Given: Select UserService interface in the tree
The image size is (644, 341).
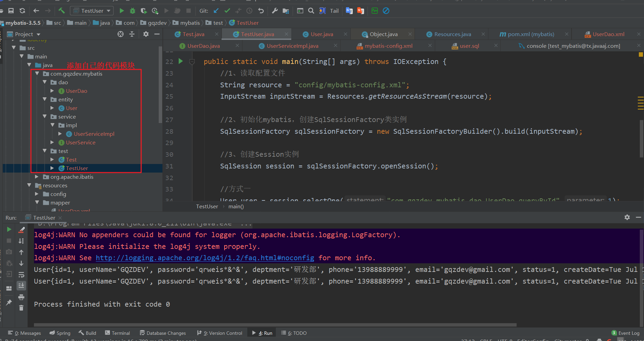Looking at the screenshot, I should pyautogui.click(x=80, y=142).
